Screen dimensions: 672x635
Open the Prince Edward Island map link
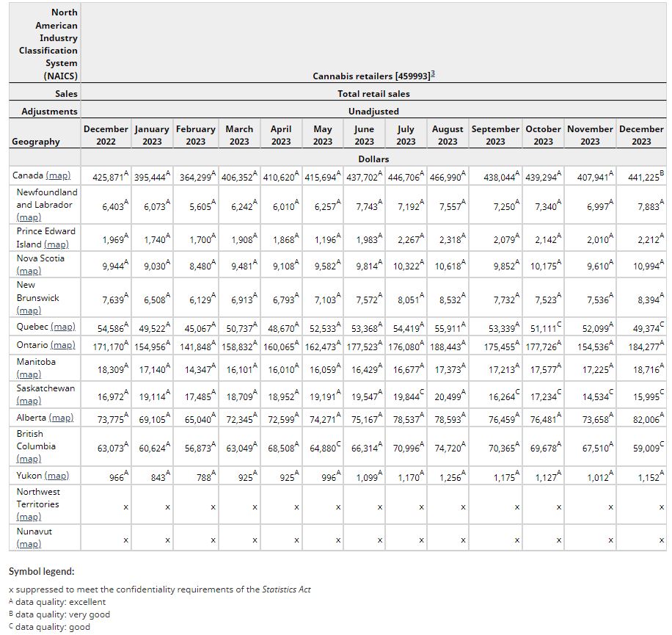(56, 244)
